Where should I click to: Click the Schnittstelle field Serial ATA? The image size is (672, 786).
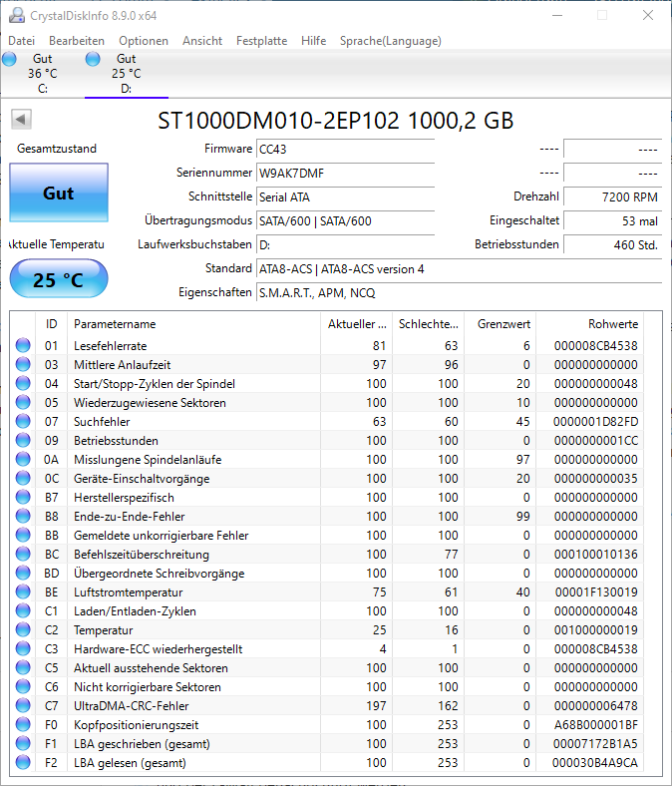345,197
